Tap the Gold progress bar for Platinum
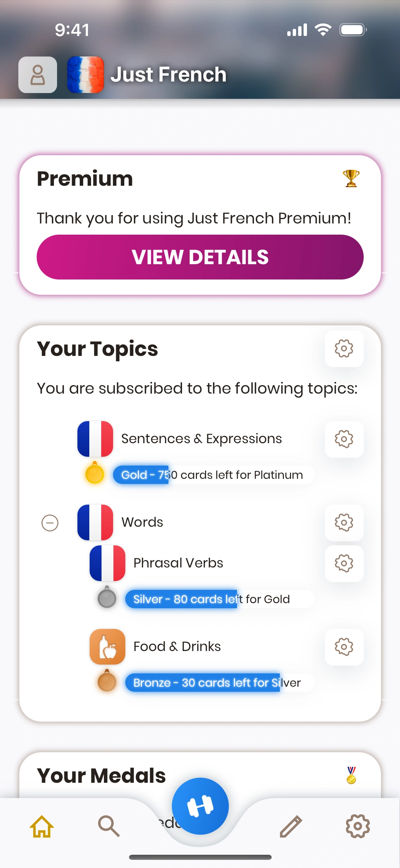Image resolution: width=400 pixels, height=868 pixels. click(213, 475)
